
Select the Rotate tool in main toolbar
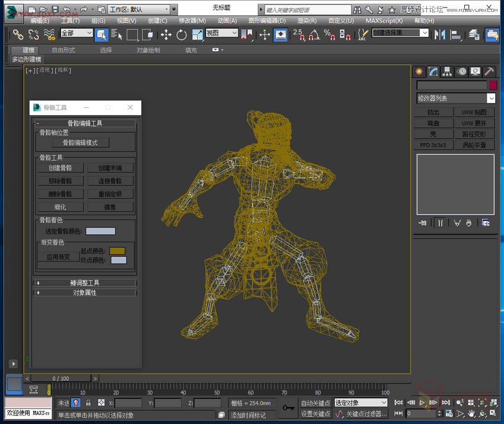pyautogui.click(x=181, y=35)
